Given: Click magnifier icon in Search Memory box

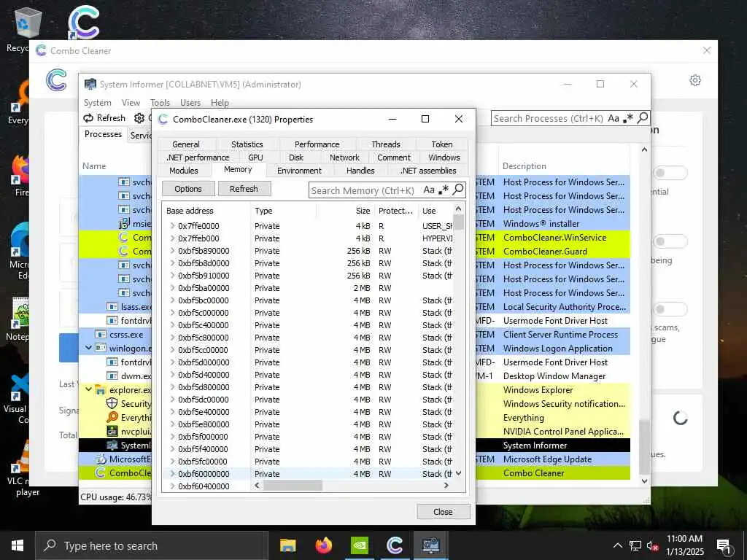Looking at the screenshot, I should pos(458,190).
